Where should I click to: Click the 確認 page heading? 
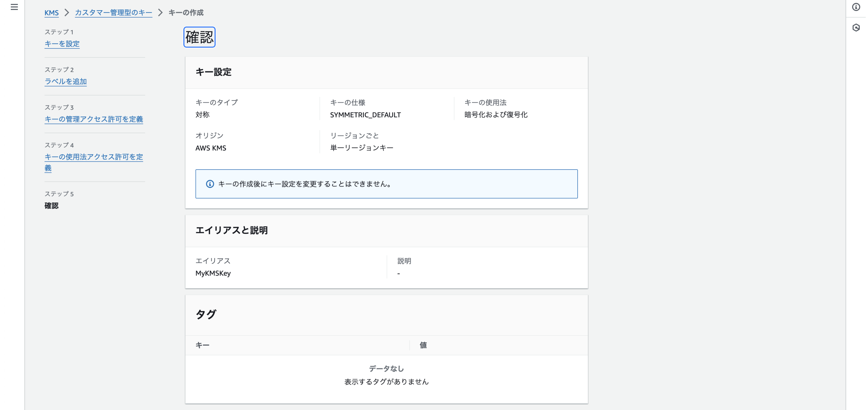[x=199, y=37]
